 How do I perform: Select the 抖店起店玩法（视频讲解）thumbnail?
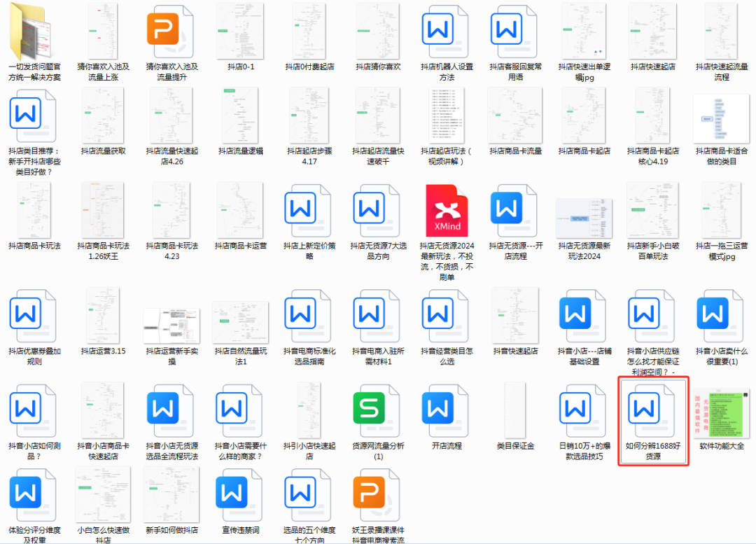click(447, 116)
